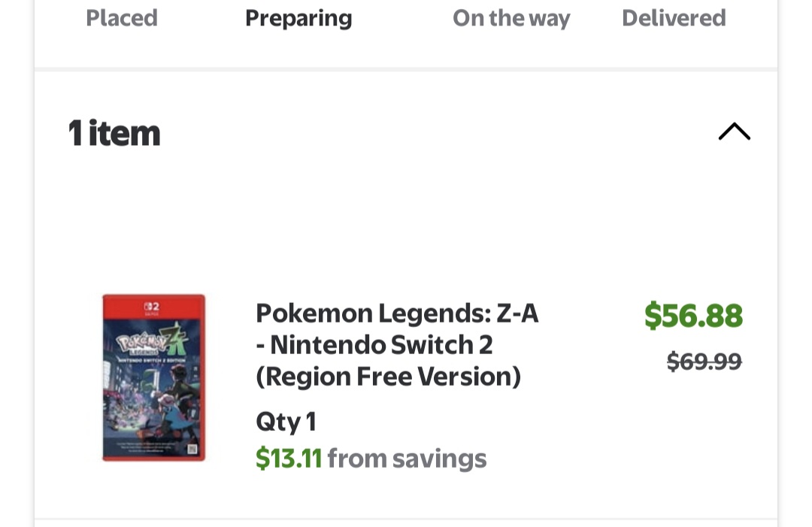The image size is (812, 527).
Task: Select the On the way status step
Action: coord(511,19)
